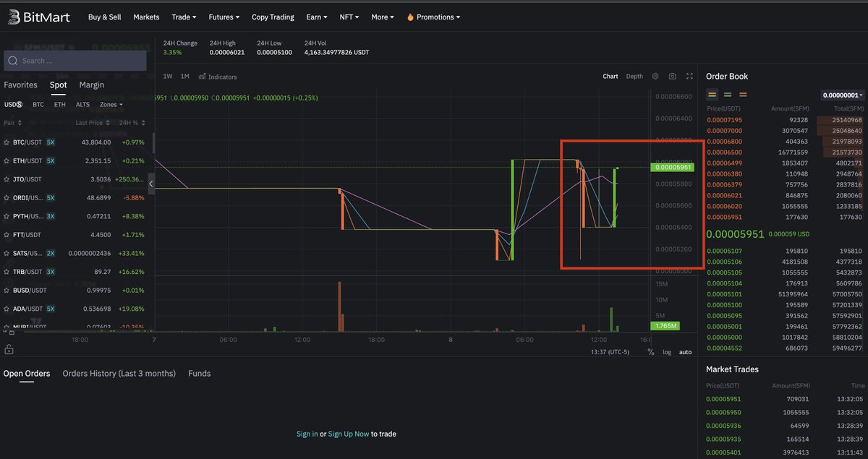Expand chart to fullscreen
This screenshot has height=459, width=868.
click(690, 76)
